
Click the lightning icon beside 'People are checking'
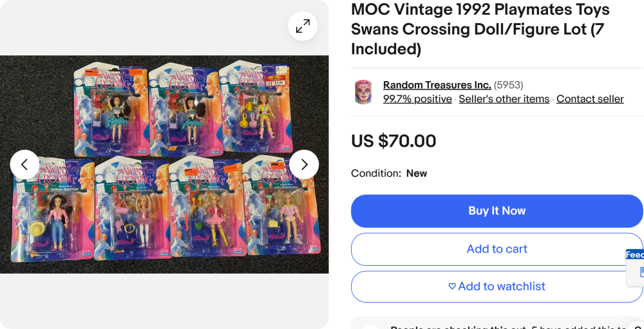369,327
